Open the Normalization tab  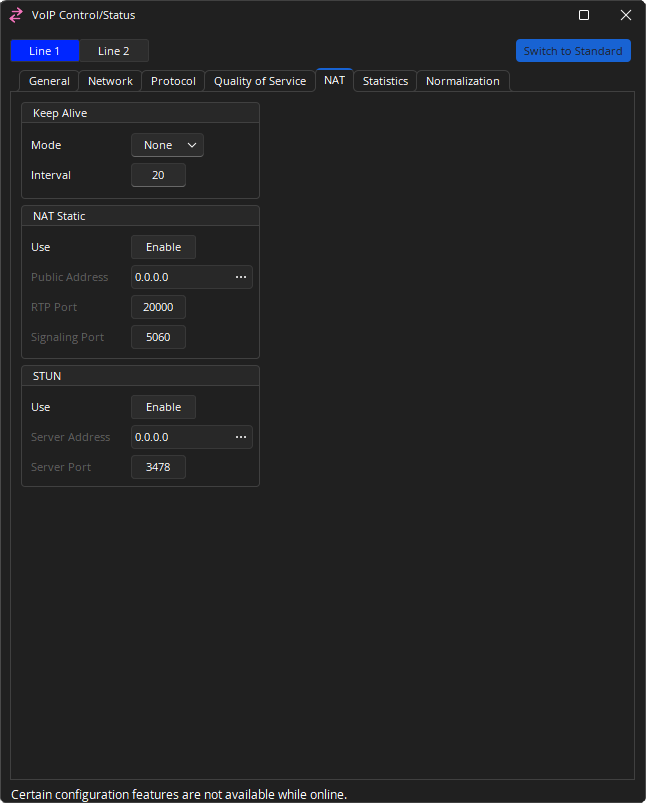pyautogui.click(x=462, y=81)
